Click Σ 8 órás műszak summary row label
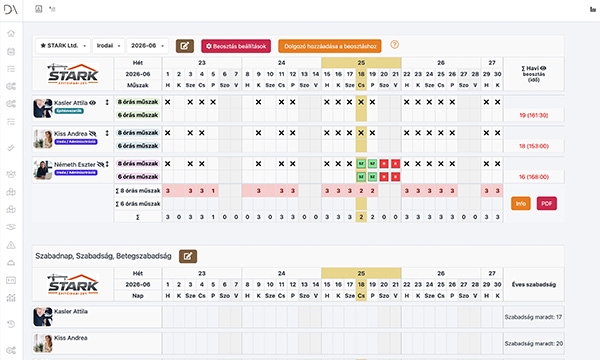The width and height of the screenshot is (600, 360). coord(138,191)
